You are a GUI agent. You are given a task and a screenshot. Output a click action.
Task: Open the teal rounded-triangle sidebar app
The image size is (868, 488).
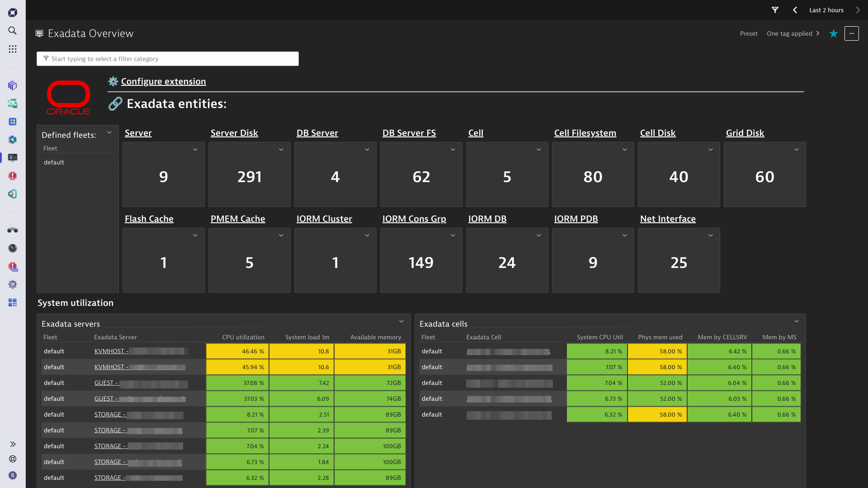coord(13,194)
